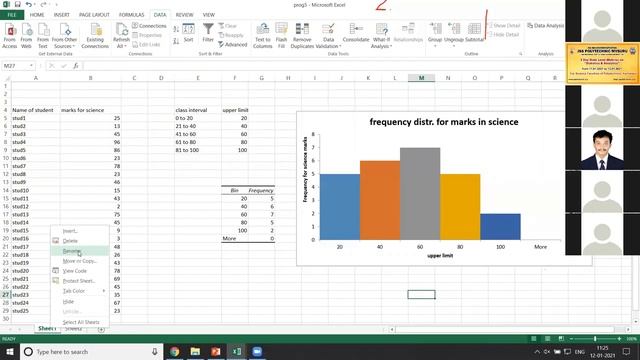Screen dimensions: 640x360
Task: Switch to INSERT ribbon tab
Action: [62, 15]
